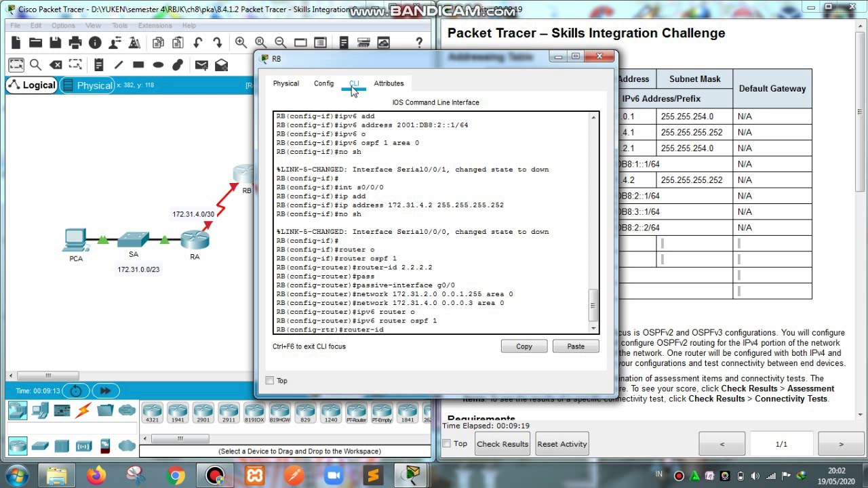Pick the 4321 router device
Viewport: 868px width, 488px height.
(152, 411)
